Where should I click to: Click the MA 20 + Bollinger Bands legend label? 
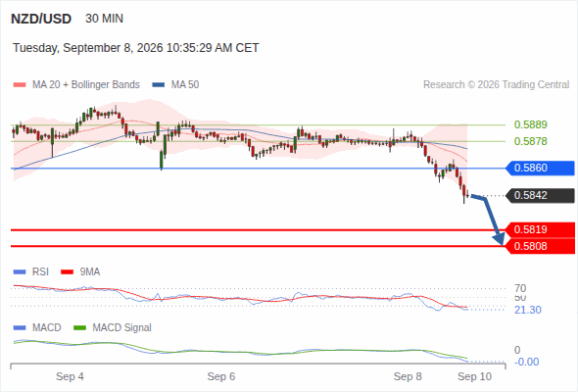86,85
